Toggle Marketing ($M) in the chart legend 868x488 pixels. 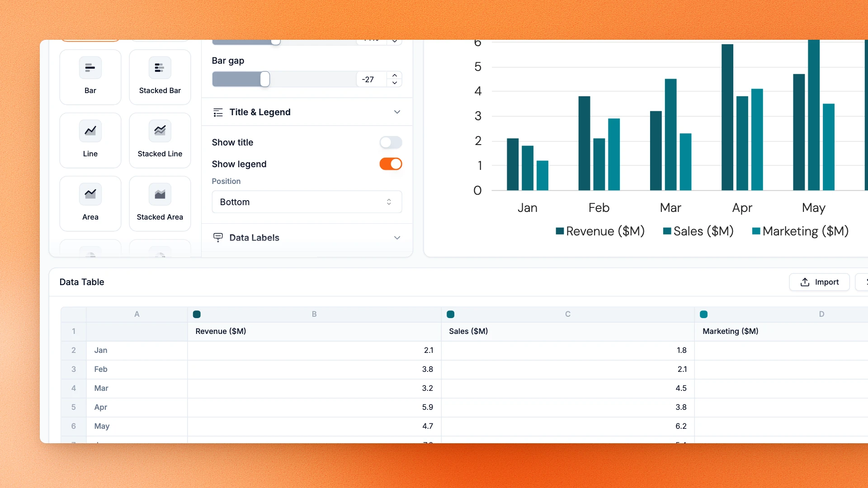click(x=800, y=231)
